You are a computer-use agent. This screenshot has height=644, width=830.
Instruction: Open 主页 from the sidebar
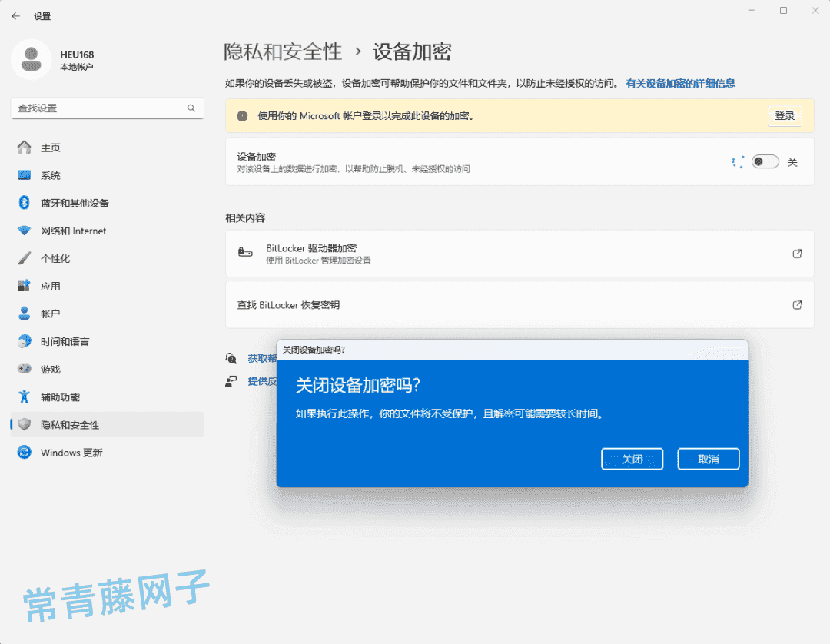pyautogui.click(x=108, y=148)
